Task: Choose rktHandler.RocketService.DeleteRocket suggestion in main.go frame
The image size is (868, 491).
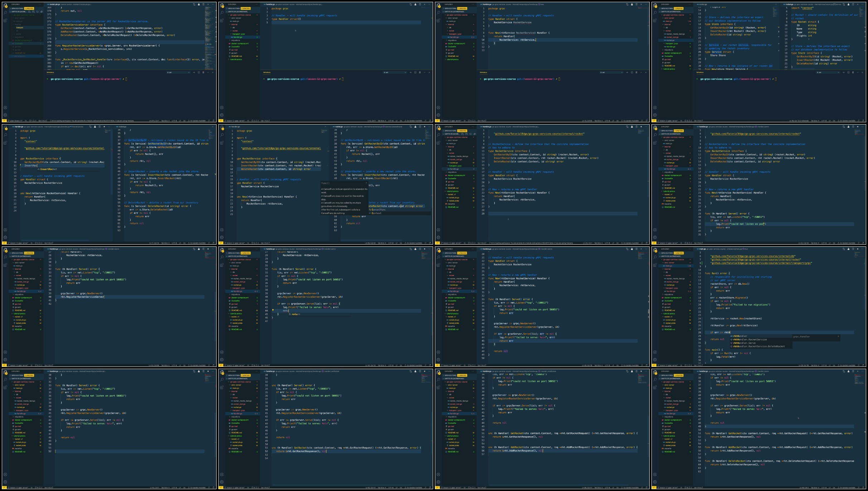Action: point(761,346)
